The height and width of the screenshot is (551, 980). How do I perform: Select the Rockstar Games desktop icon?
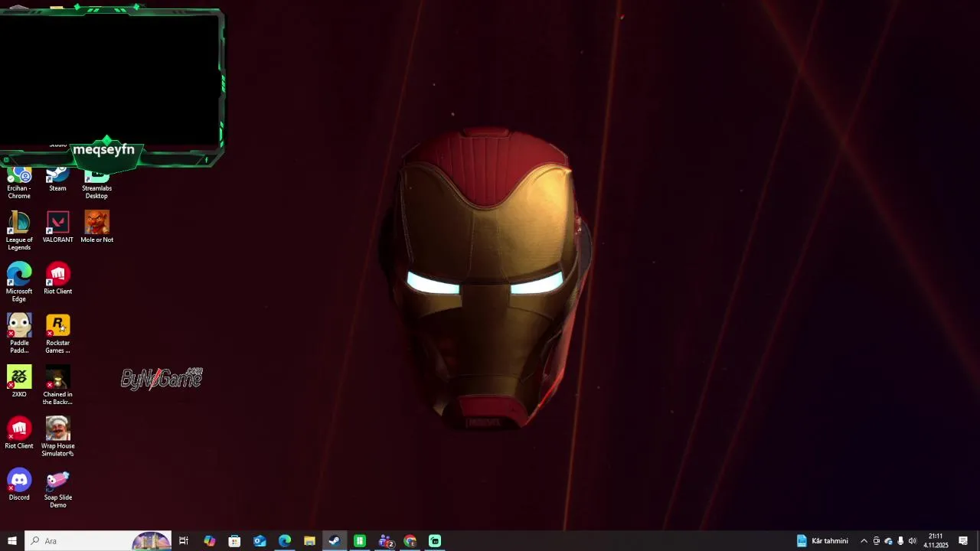click(57, 334)
